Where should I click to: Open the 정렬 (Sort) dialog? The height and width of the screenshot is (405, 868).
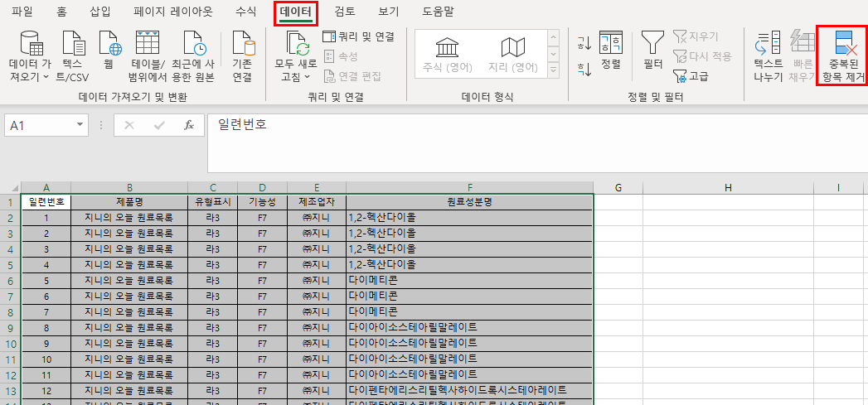click(x=611, y=51)
